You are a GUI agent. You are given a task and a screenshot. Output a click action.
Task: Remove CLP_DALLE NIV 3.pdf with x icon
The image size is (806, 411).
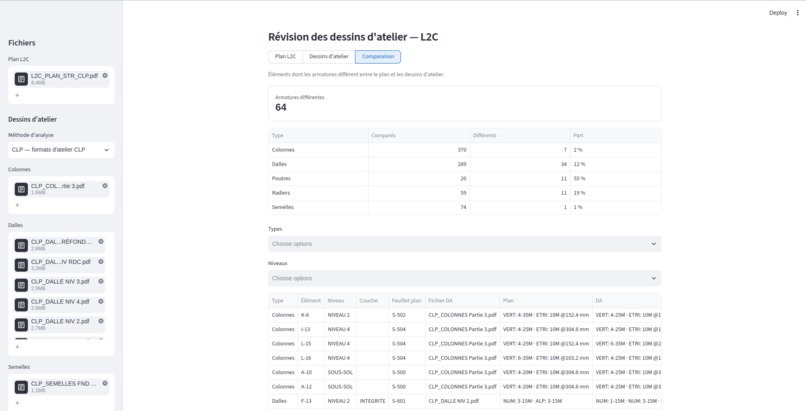(x=101, y=282)
